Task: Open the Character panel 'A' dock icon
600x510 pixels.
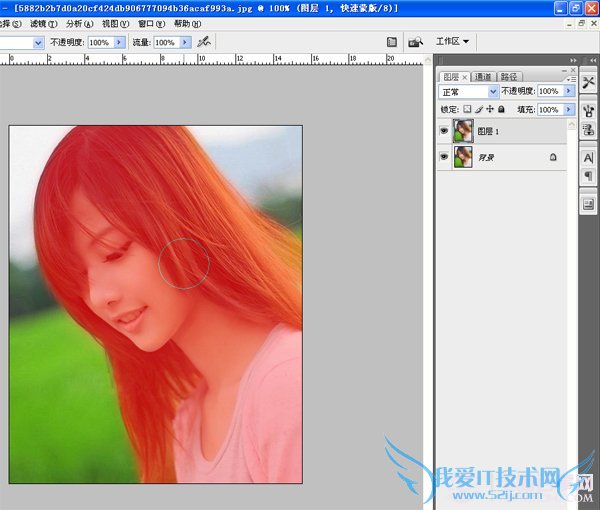Action: point(588,158)
